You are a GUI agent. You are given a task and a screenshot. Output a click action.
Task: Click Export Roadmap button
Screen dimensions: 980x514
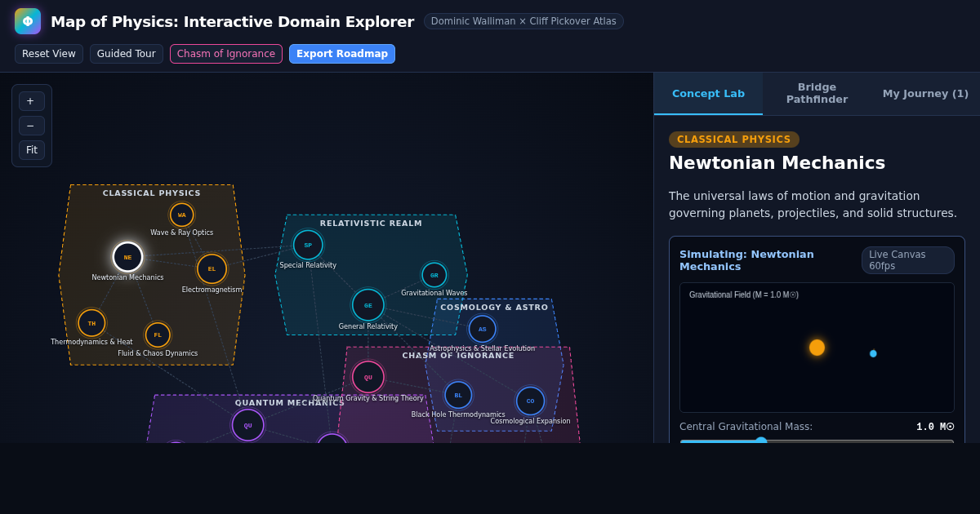pos(342,54)
